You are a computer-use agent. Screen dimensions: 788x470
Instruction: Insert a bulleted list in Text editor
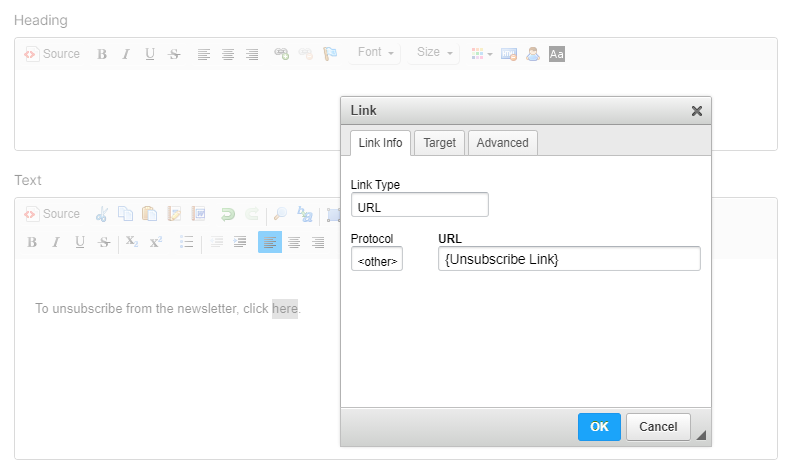[x=186, y=242]
